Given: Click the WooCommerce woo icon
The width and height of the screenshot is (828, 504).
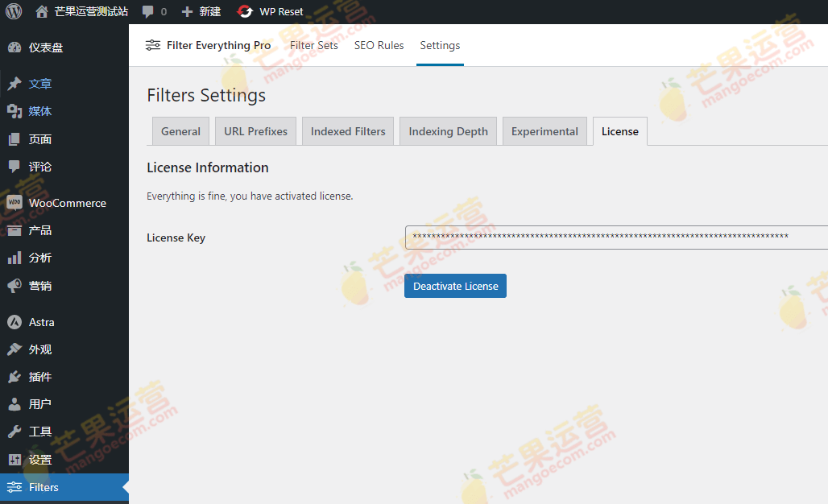Looking at the screenshot, I should coord(14,203).
